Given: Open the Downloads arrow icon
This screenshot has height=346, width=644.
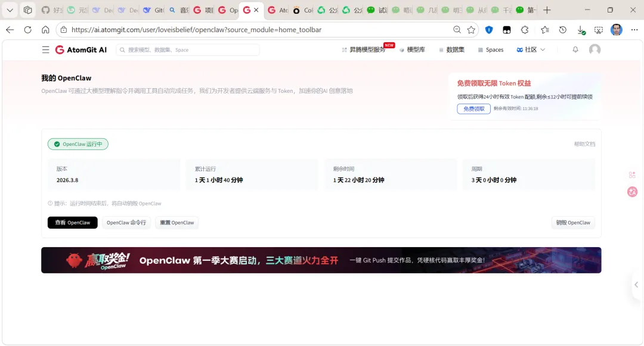Looking at the screenshot, I should tap(581, 30).
